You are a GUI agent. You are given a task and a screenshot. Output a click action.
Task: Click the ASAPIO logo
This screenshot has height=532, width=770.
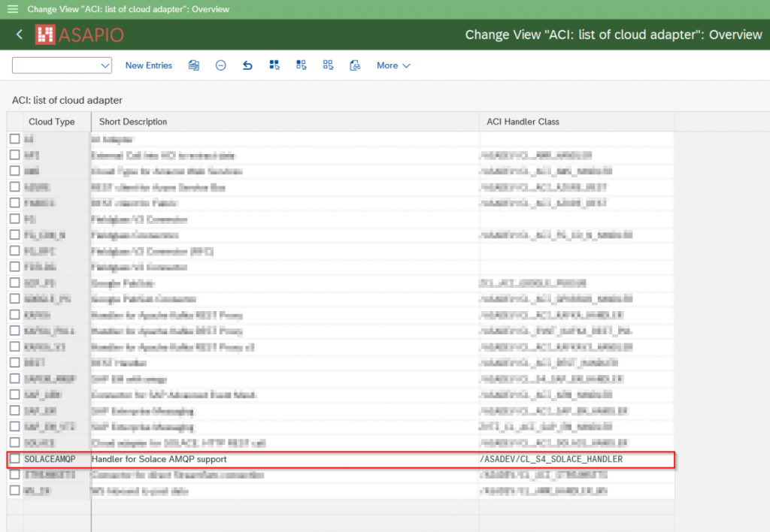[x=80, y=35]
